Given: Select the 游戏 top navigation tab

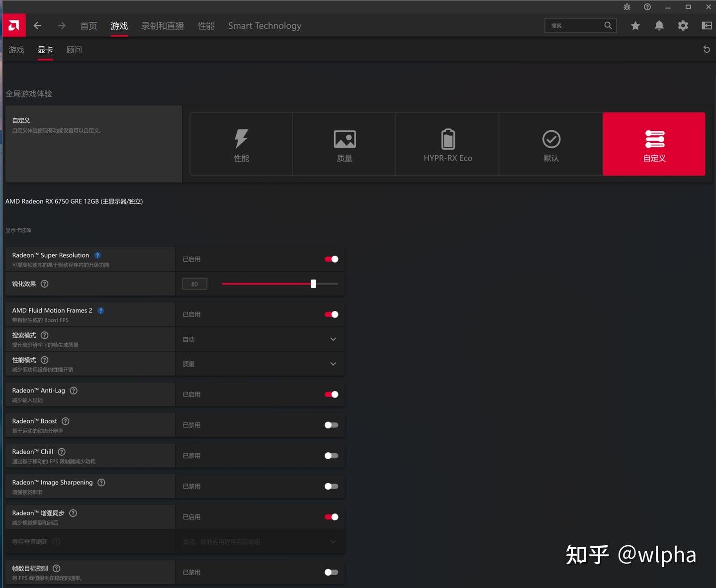Looking at the screenshot, I should (119, 26).
